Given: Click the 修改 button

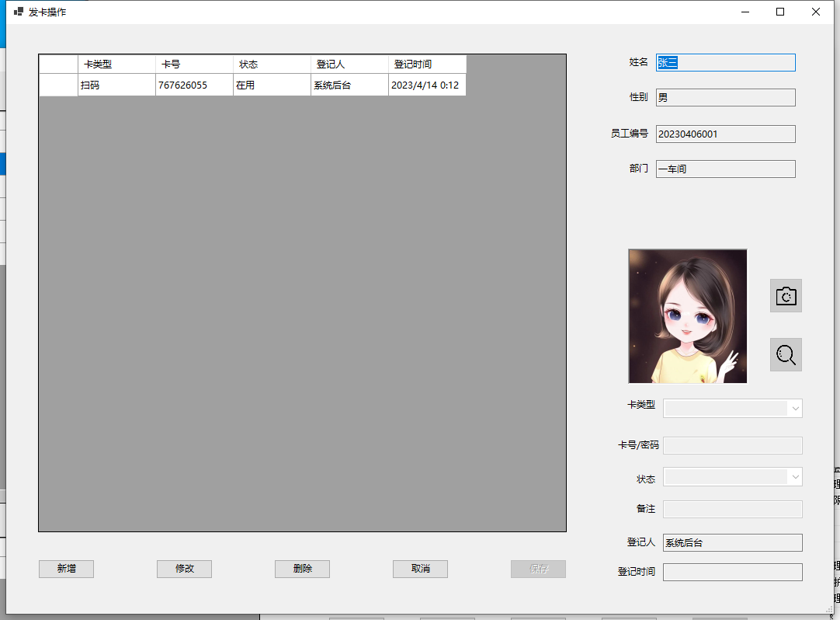Looking at the screenshot, I should [x=184, y=569].
